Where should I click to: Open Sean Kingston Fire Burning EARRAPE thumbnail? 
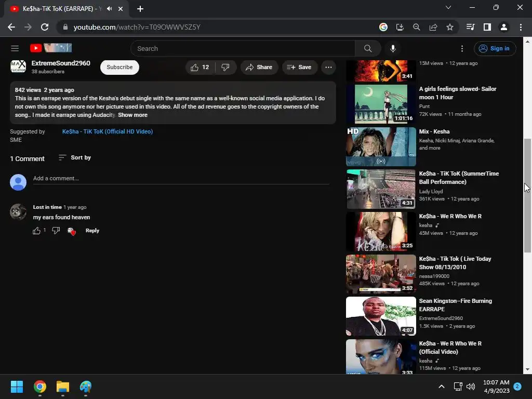381,316
